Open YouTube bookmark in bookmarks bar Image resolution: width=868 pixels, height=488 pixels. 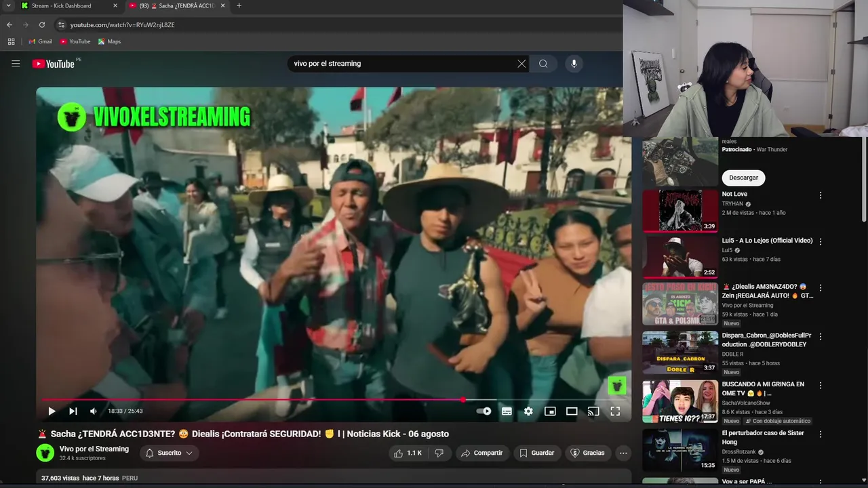(x=75, y=41)
